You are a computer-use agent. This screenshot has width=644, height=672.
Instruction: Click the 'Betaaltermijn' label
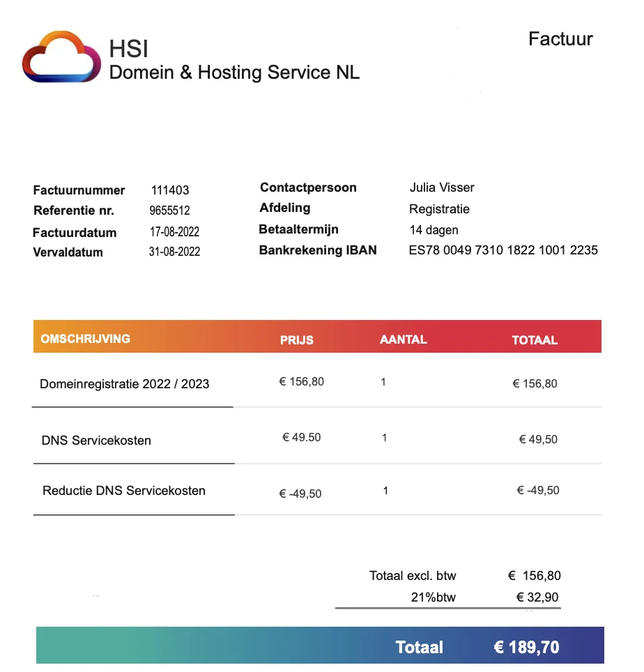point(298,229)
